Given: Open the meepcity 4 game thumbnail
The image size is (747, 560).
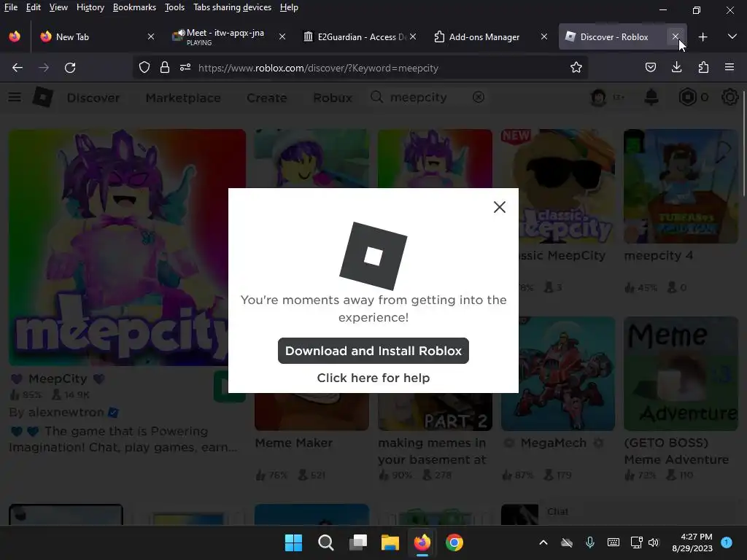Looking at the screenshot, I should point(681,186).
